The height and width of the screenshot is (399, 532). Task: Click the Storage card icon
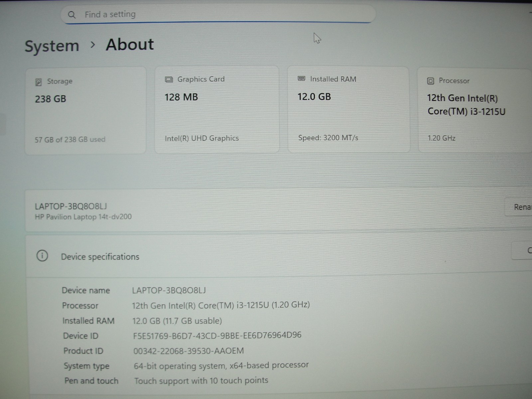(39, 82)
